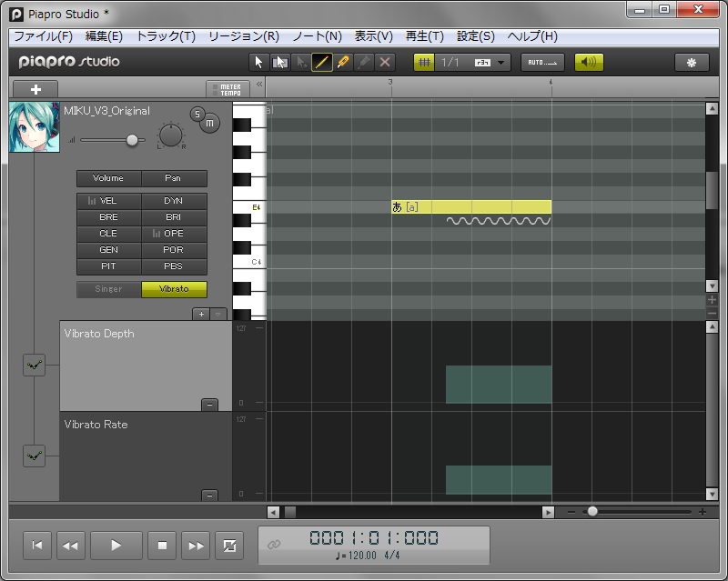
Task: Select the POR parameter button
Action: [174, 250]
